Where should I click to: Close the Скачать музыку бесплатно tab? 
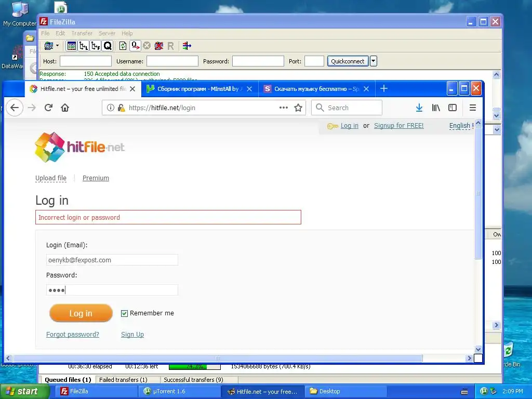coord(366,89)
